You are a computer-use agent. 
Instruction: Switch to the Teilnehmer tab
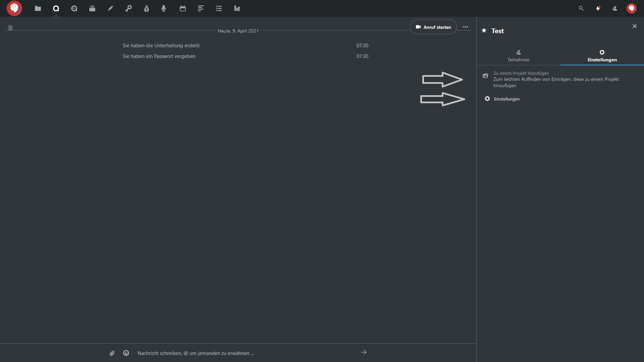click(x=518, y=56)
